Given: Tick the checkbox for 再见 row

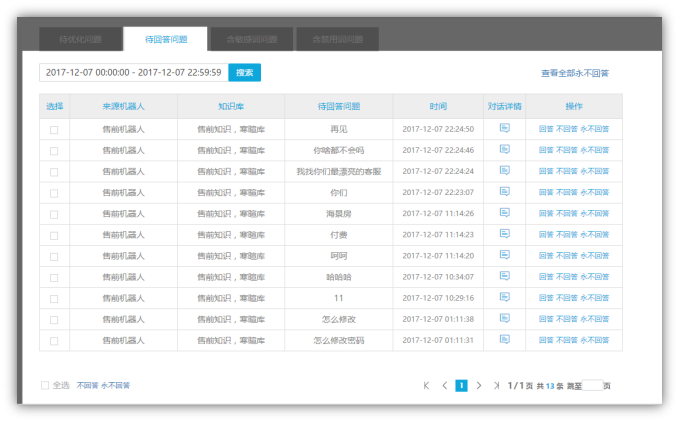Looking at the screenshot, I should 54,130.
